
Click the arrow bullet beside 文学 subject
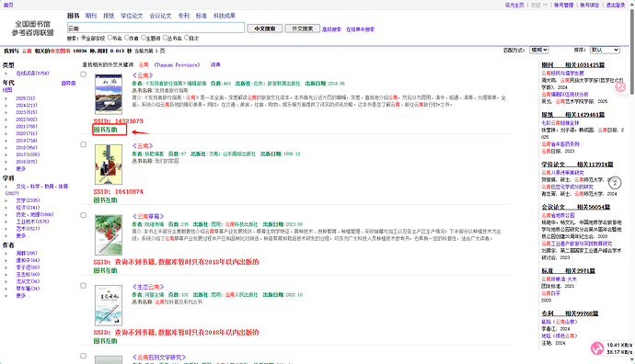6,200
